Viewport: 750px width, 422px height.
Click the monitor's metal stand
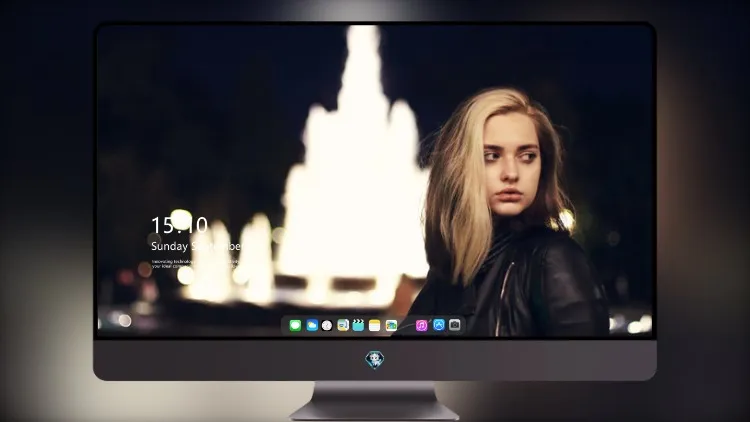pyautogui.click(x=375, y=401)
